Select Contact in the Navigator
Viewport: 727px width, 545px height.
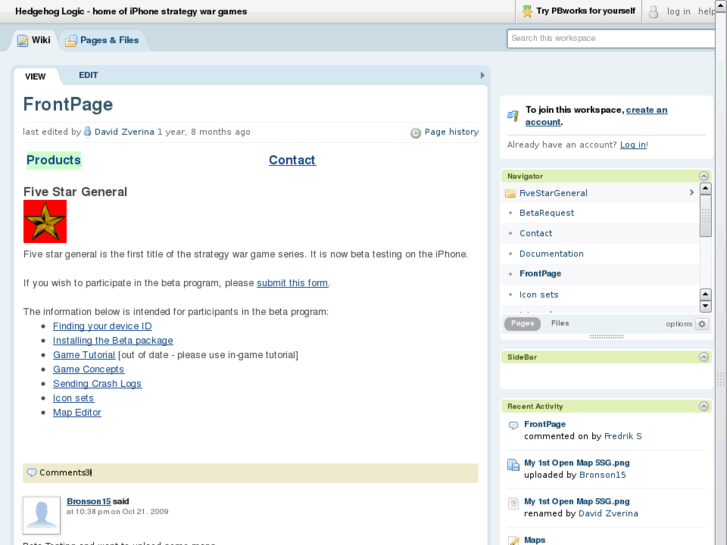(536, 233)
